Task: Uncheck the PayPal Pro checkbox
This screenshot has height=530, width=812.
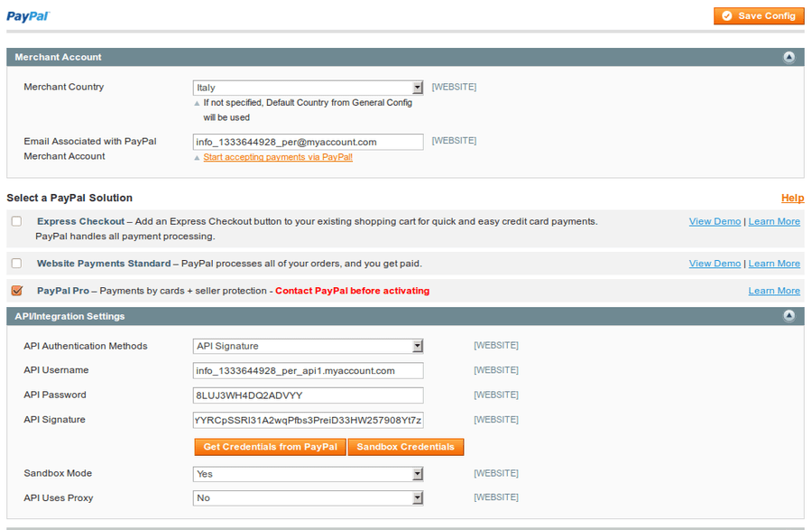Action: [x=16, y=291]
